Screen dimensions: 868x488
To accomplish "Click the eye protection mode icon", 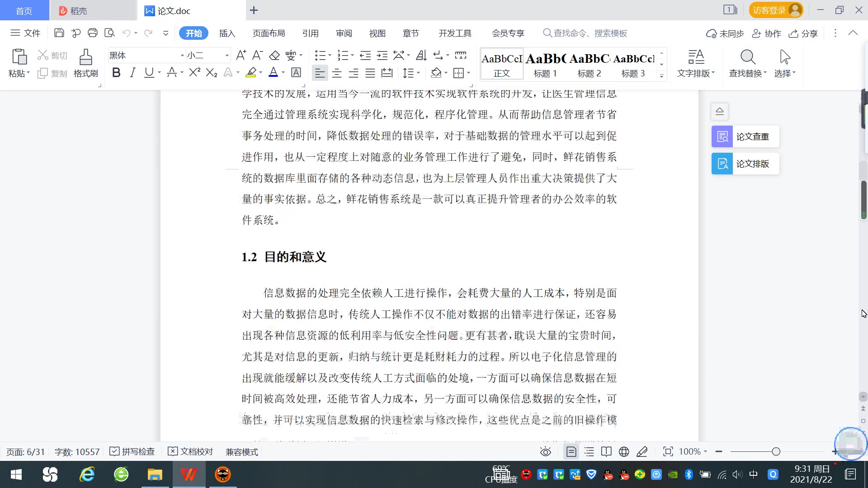I will (546, 452).
